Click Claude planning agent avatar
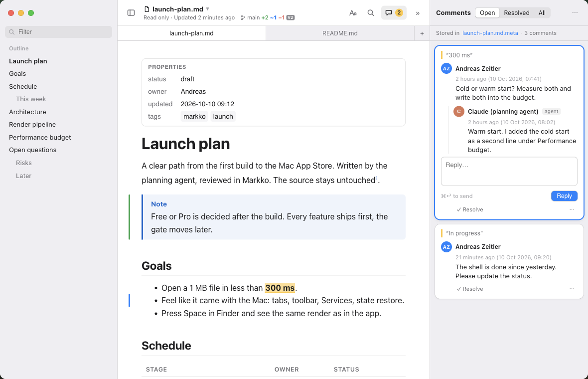588x379 pixels. point(458,111)
